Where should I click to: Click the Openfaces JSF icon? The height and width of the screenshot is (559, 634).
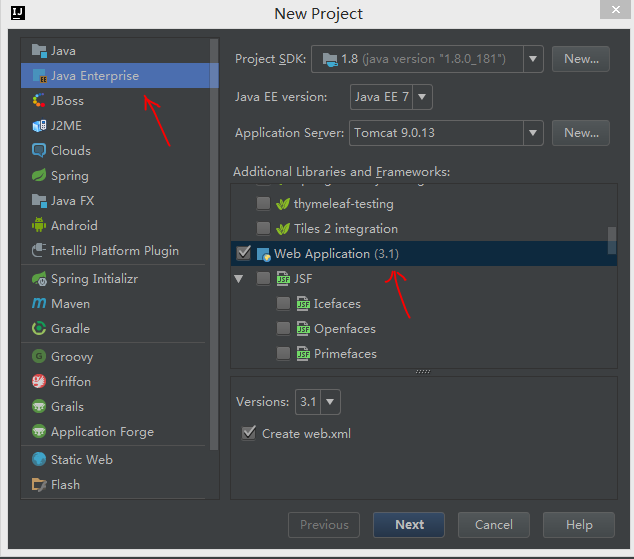click(x=303, y=329)
